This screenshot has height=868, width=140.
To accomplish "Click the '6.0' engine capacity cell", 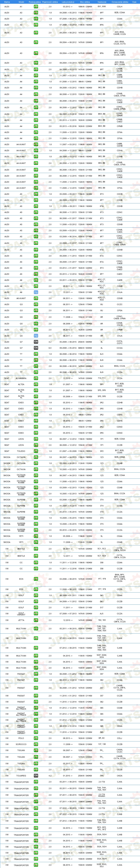I will [50, 348].
